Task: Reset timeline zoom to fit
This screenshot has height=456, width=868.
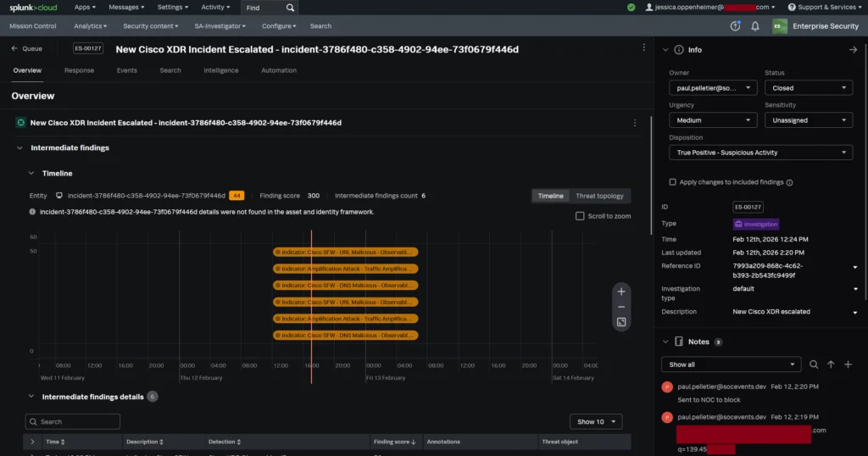Action: click(x=621, y=322)
